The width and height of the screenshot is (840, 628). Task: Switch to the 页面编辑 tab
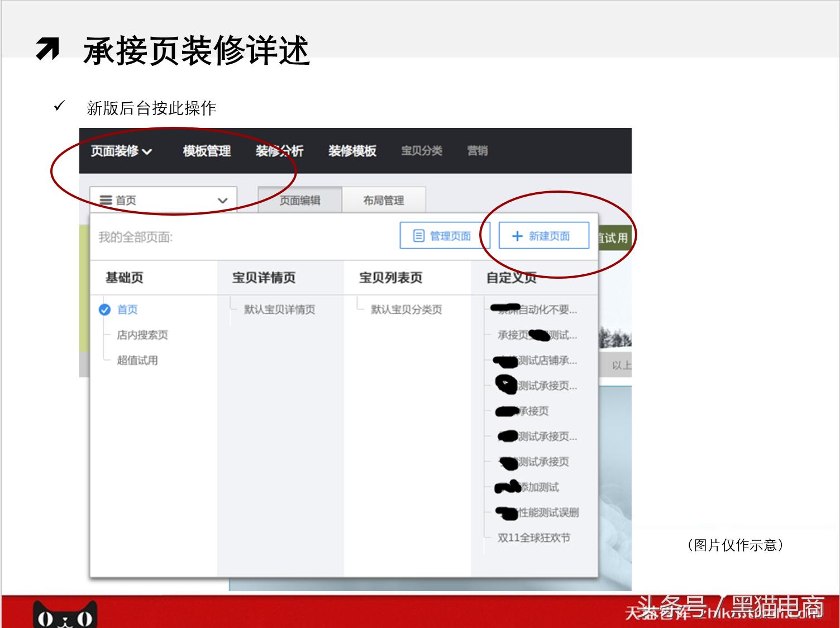click(x=299, y=199)
